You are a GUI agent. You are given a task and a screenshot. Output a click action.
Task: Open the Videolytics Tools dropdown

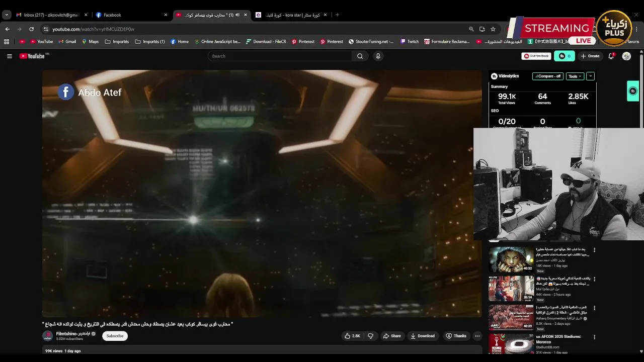575,76
